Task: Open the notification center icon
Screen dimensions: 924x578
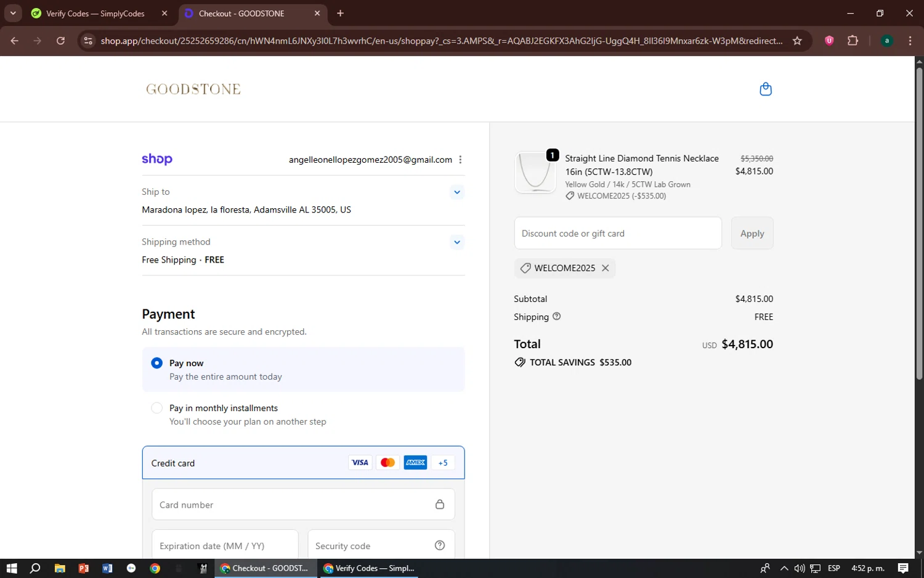Action: (x=903, y=568)
